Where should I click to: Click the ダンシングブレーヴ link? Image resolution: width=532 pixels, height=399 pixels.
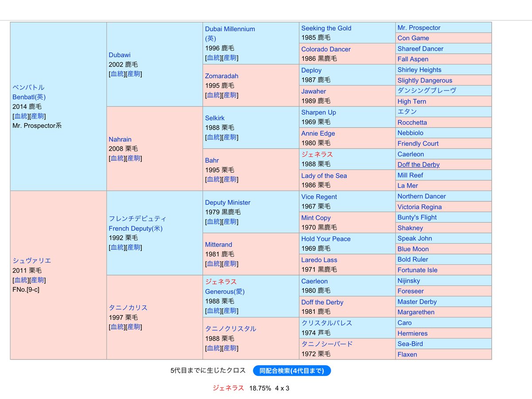427,90
